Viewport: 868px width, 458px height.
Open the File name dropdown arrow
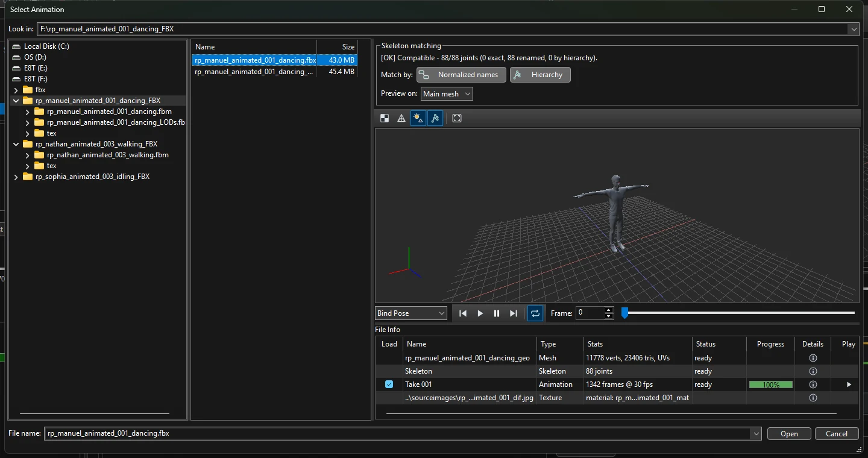click(x=756, y=433)
